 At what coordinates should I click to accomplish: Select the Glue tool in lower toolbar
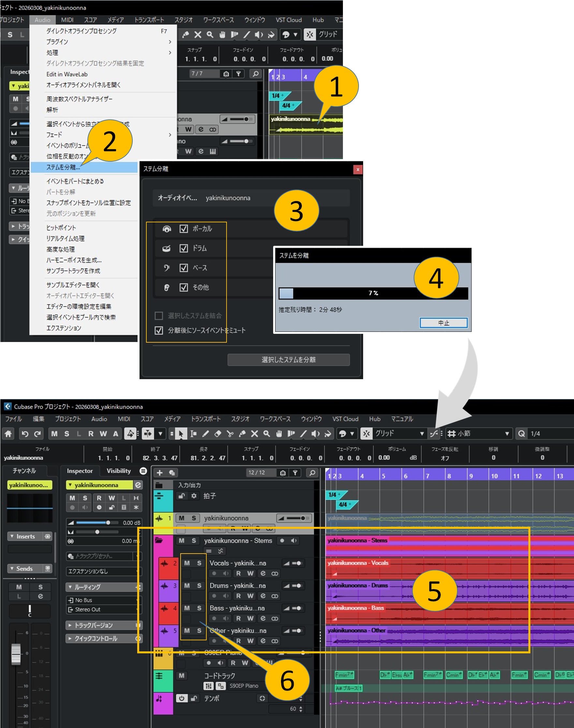point(242,434)
